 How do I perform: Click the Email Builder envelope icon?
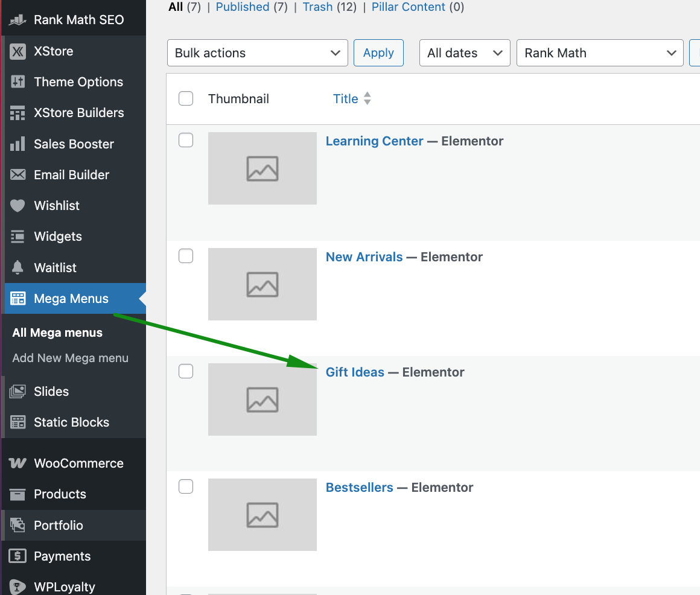point(17,174)
